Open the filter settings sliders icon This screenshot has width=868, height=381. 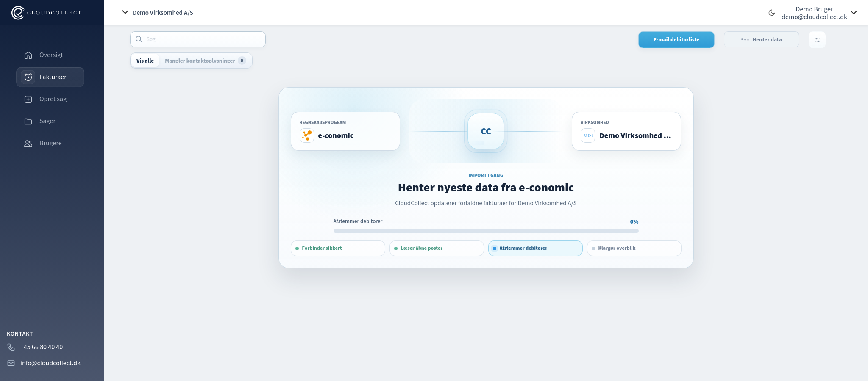(817, 40)
